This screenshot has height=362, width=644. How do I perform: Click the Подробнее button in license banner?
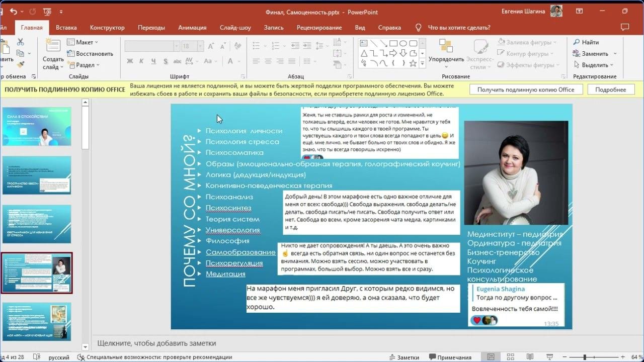point(610,89)
